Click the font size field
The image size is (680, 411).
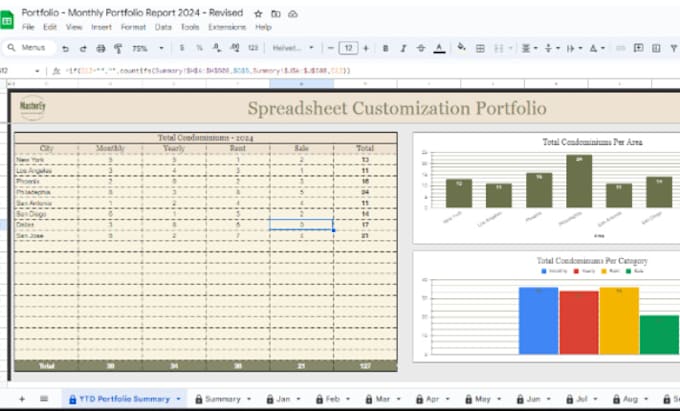point(349,48)
